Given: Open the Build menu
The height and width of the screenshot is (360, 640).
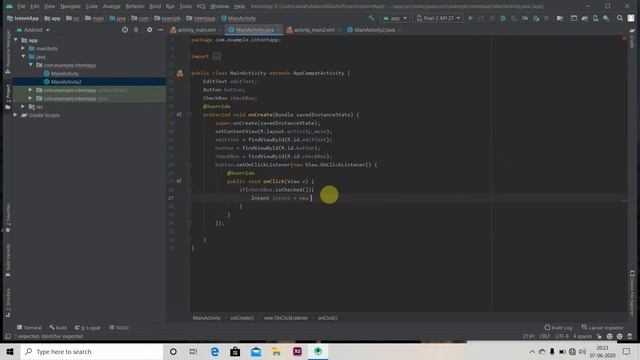Looking at the screenshot, I should 155,7.
